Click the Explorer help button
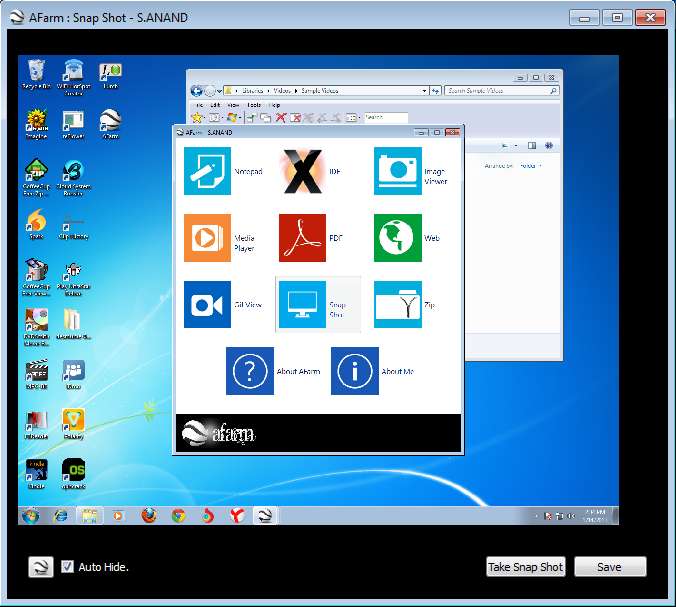 click(x=549, y=146)
